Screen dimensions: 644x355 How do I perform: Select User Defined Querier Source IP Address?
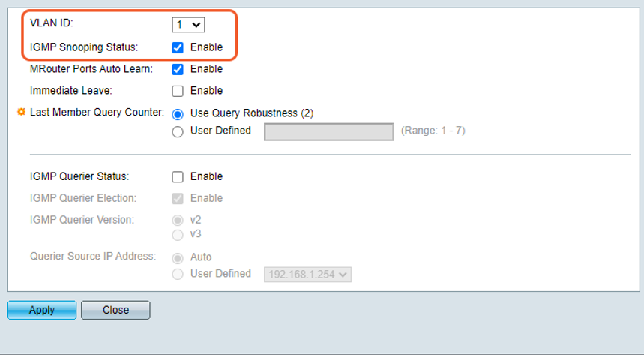click(x=178, y=275)
